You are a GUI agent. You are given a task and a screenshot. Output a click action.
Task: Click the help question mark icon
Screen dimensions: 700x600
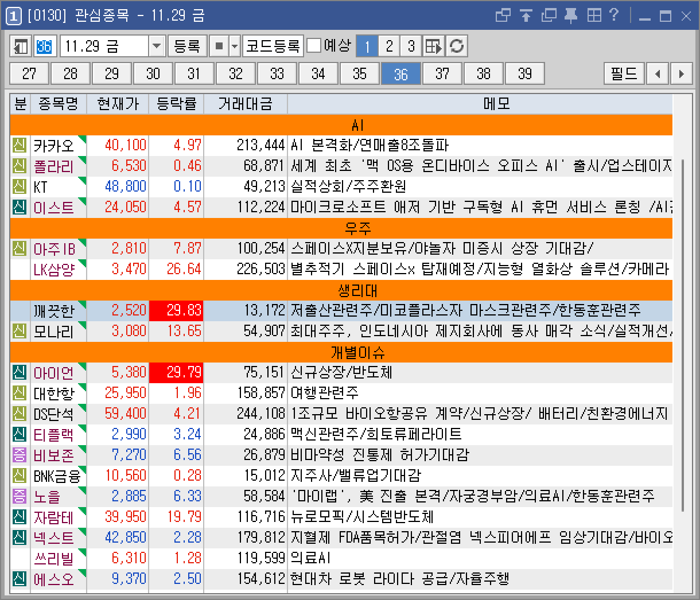pyautogui.click(x=614, y=15)
